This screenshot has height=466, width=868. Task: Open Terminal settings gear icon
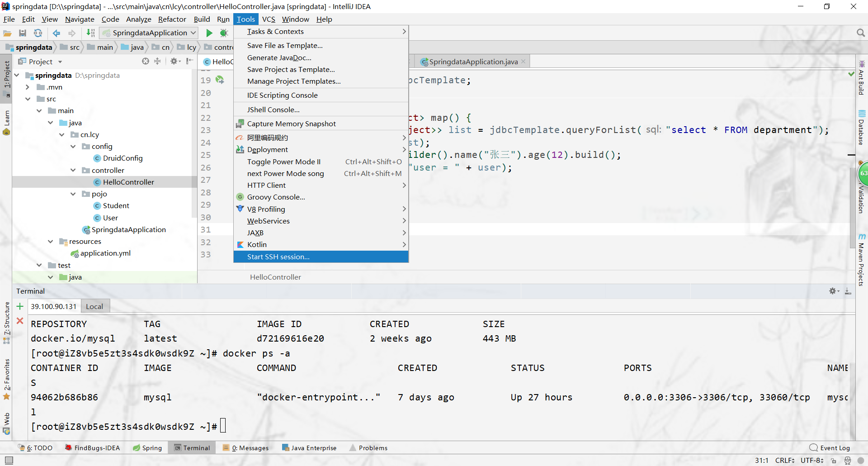(x=833, y=291)
